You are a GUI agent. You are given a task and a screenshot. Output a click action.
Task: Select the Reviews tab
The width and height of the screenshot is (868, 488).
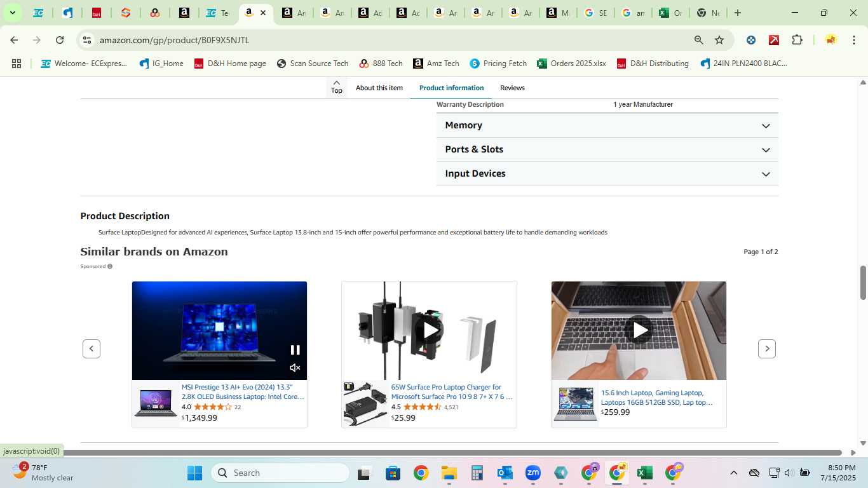[x=512, y=88]
